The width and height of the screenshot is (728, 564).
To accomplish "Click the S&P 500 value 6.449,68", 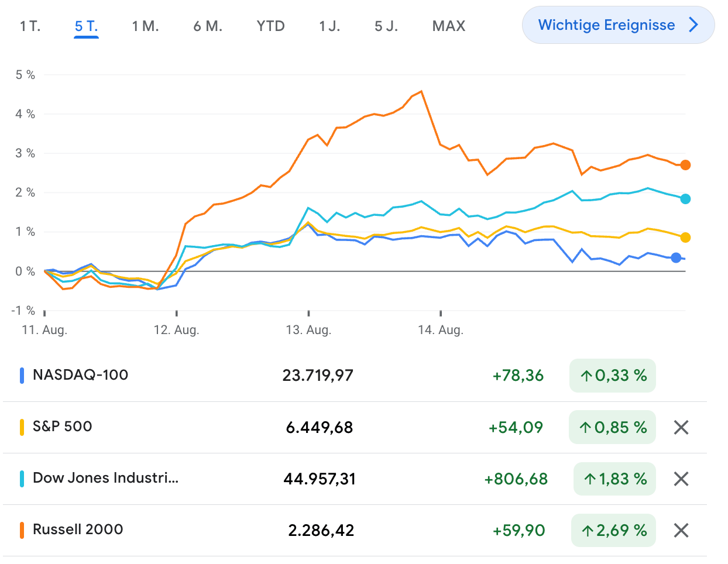I will pos(320,428).
